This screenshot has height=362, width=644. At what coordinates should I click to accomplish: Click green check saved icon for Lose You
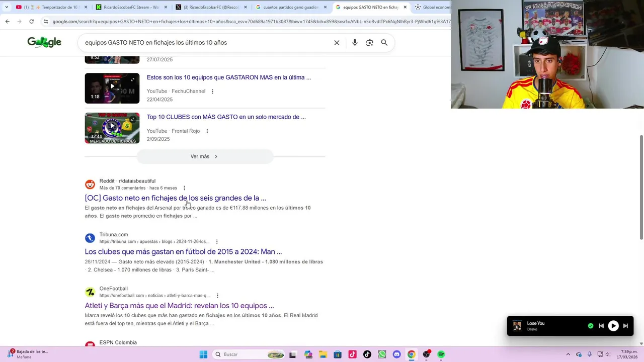[591, 326]
